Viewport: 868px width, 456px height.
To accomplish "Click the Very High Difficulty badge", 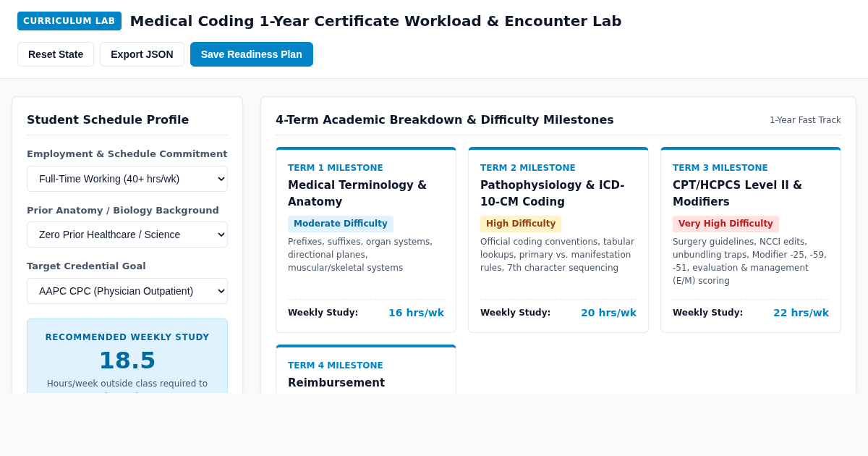I will 726,224.
